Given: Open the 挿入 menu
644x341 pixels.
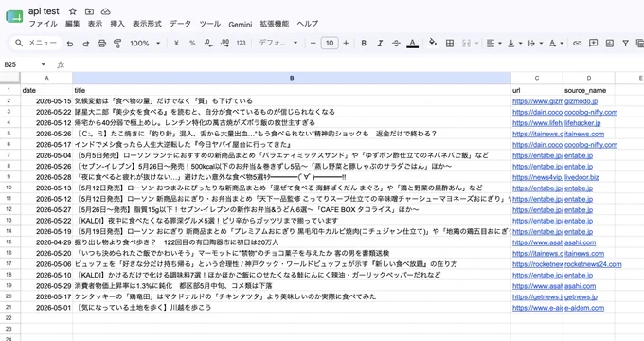Looking at the screenshot, I should pyautogui.click(x=117, y=24).
